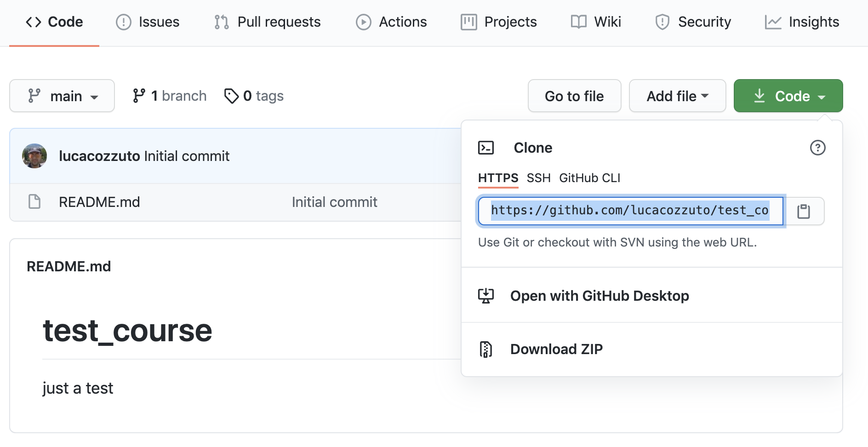The image size is (868, 447).
Task: Click the Issues circle icon
Action: (123, 22)
